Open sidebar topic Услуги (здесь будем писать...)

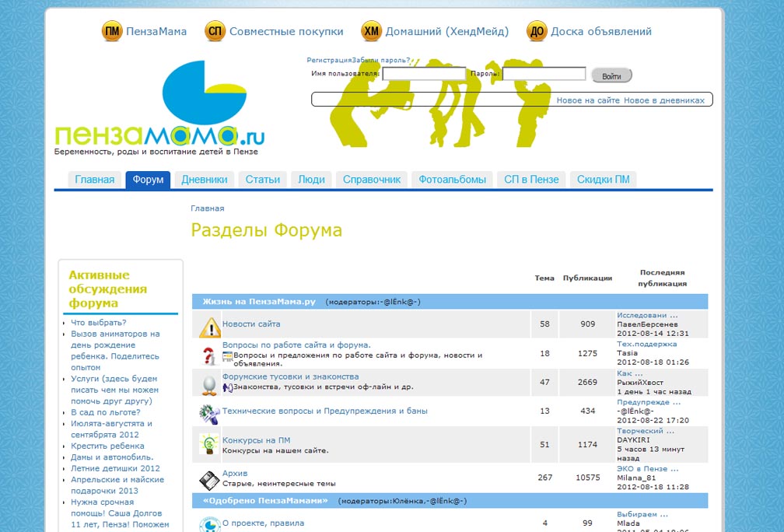pyautogui.click(x=114, y=390)
